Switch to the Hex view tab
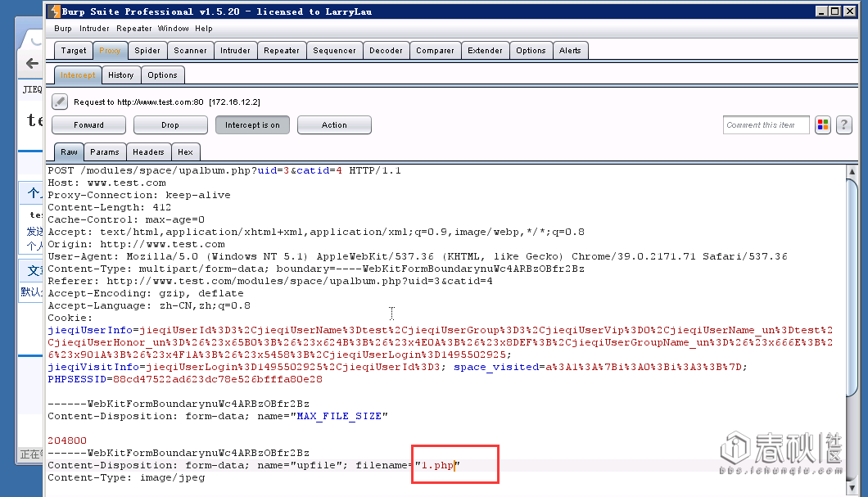Viewport: 868px width, 497px height. pos(185,151)
